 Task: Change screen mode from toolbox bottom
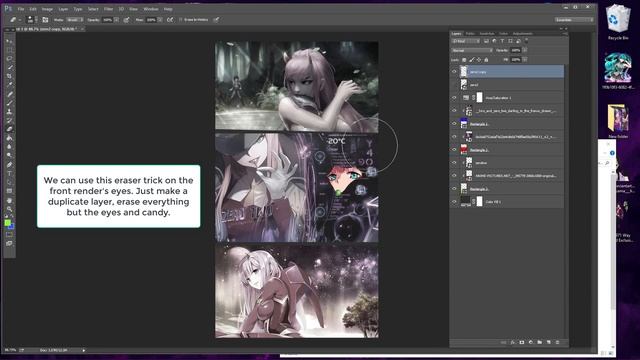tap(9, 243)
